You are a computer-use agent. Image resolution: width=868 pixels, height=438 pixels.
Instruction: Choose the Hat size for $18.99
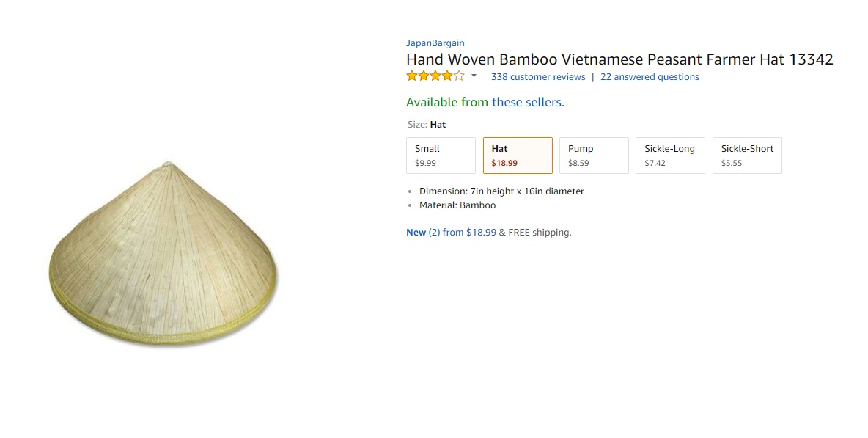[518, 155]
